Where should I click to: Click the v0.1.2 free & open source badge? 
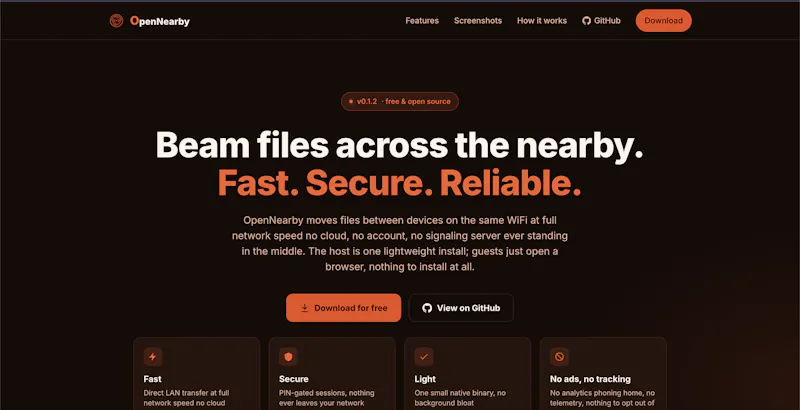399,101
